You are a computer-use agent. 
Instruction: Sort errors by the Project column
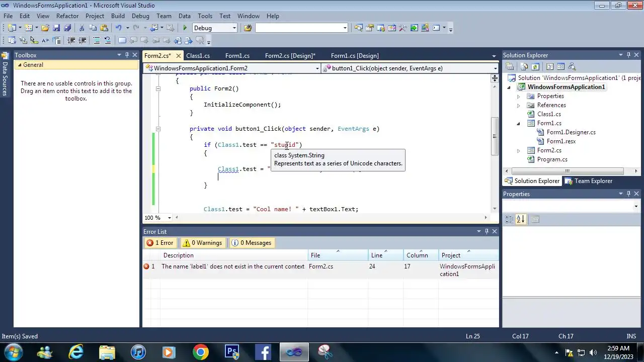pyautogui.click(x=469, y=255)
